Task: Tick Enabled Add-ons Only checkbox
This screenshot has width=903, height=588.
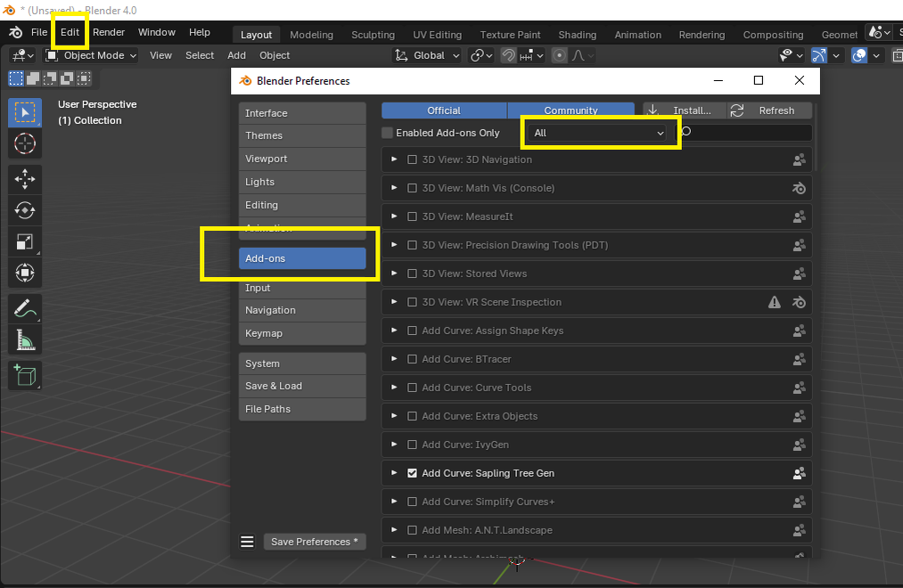Action: point(387,133)
